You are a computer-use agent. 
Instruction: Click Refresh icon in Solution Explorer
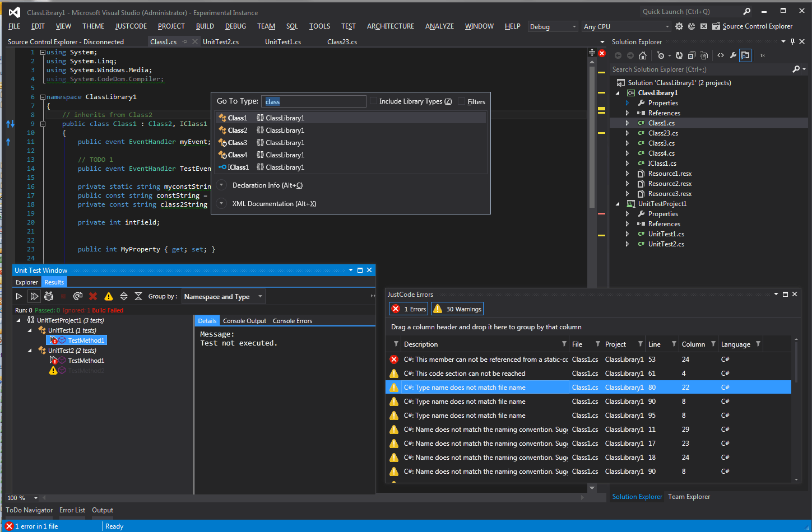679,55
